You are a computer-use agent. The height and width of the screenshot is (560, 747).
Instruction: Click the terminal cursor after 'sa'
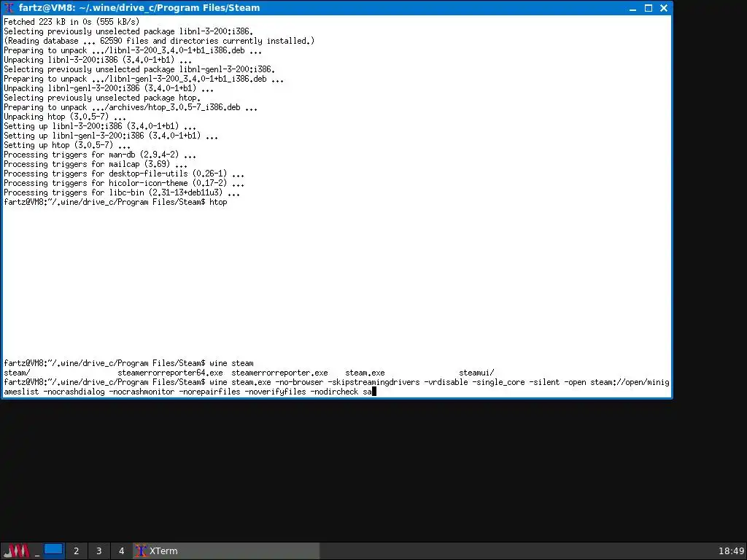pos(374,392)
